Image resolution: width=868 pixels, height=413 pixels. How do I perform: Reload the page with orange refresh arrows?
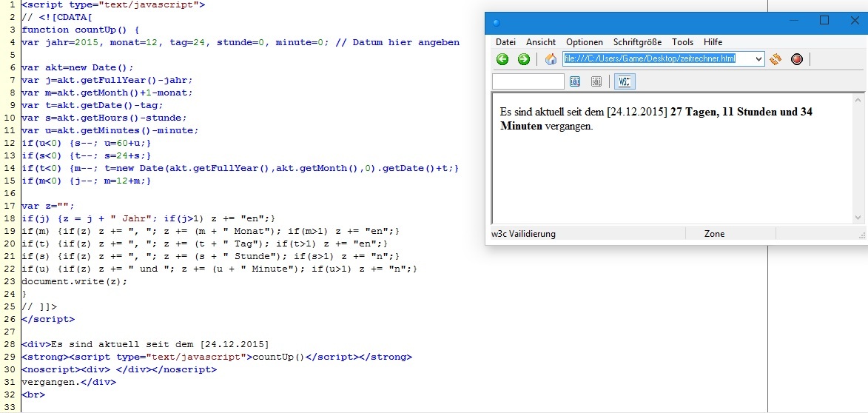pos(775,59)
